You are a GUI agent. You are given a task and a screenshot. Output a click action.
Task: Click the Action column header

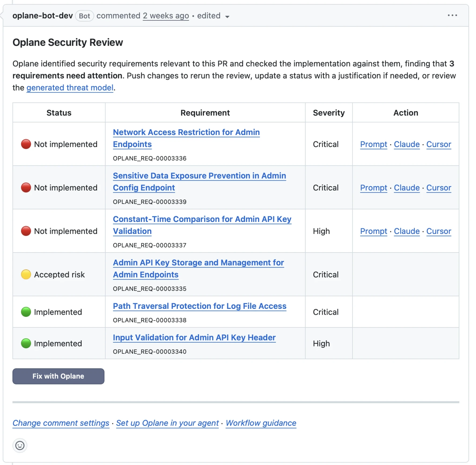coord(406,113)
